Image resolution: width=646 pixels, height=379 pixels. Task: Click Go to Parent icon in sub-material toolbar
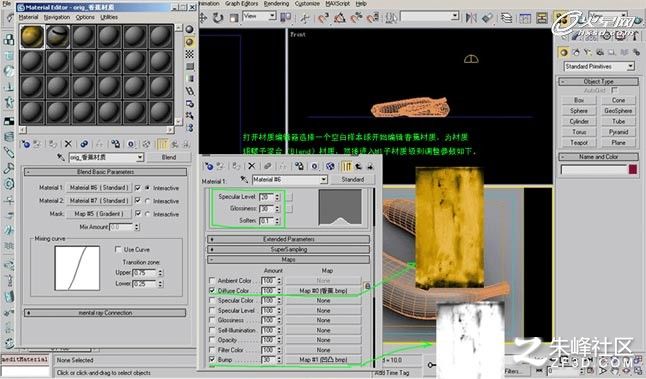point(359,166)
